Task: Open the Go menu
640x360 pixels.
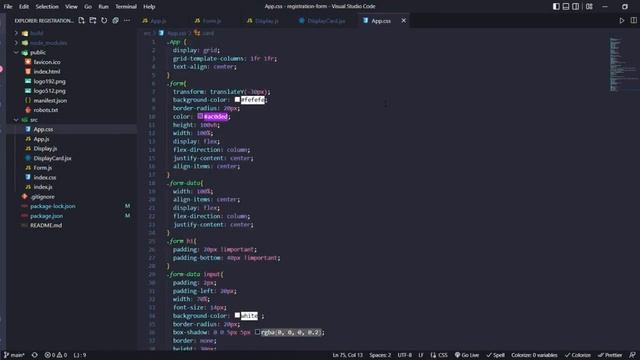Action: tap(88, 7)
